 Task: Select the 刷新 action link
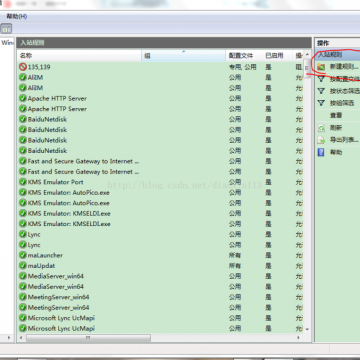pos(336,128)
